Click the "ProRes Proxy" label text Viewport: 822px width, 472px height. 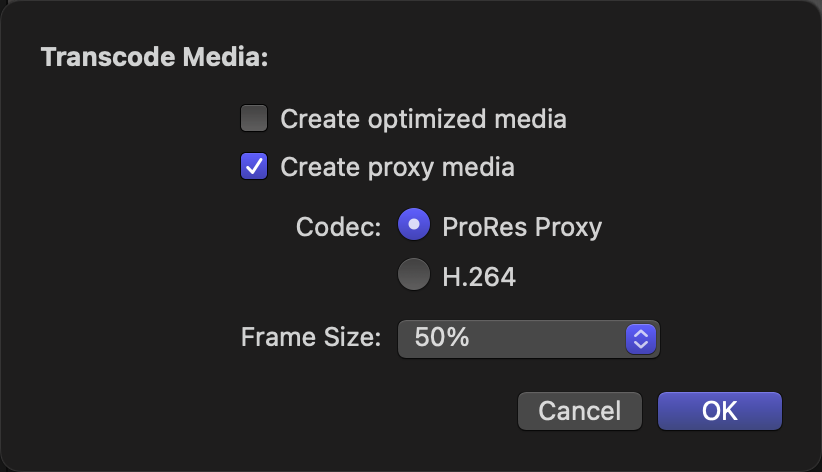[522, 227]
